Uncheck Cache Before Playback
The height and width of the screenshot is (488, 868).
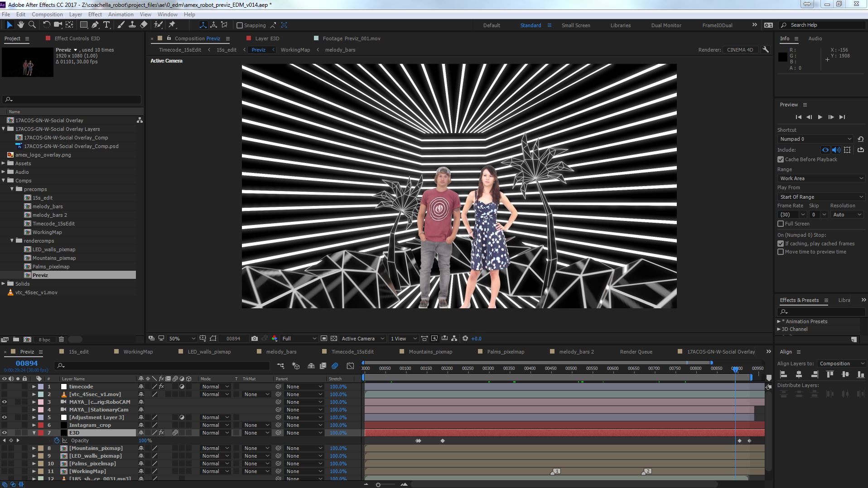pyautogui.click(x=781, y=159)
